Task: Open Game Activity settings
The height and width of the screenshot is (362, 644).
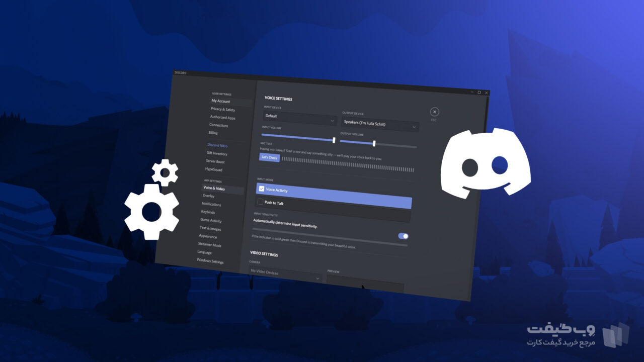Action: (x=211, y=221)
